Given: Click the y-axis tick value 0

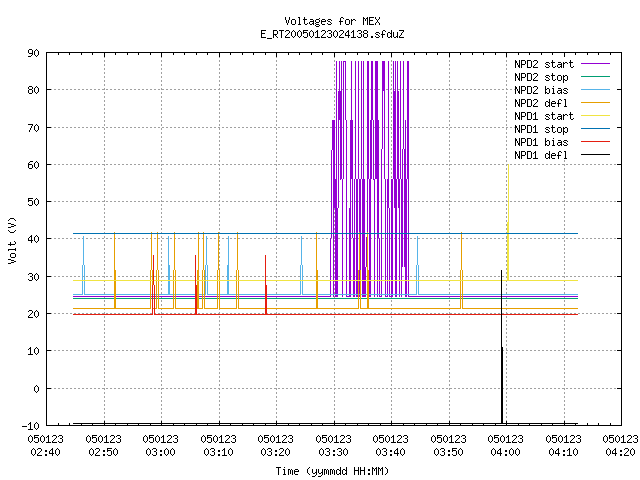Looking at the screenshot, I should 36,389.
